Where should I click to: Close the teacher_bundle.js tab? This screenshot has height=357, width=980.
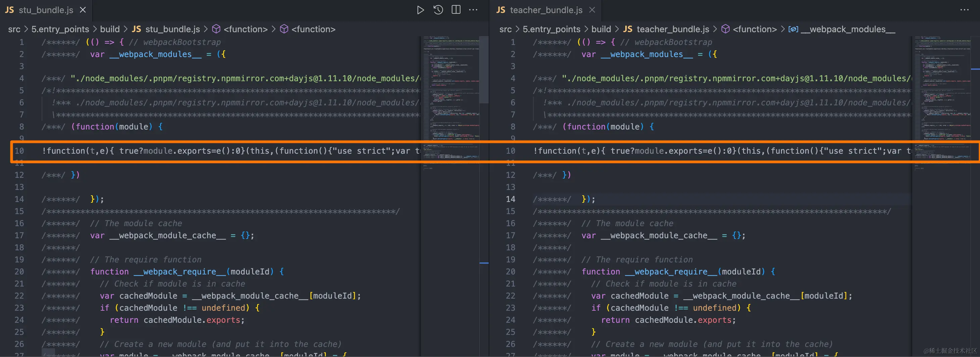pyautogui.click(x=592, y=10)
